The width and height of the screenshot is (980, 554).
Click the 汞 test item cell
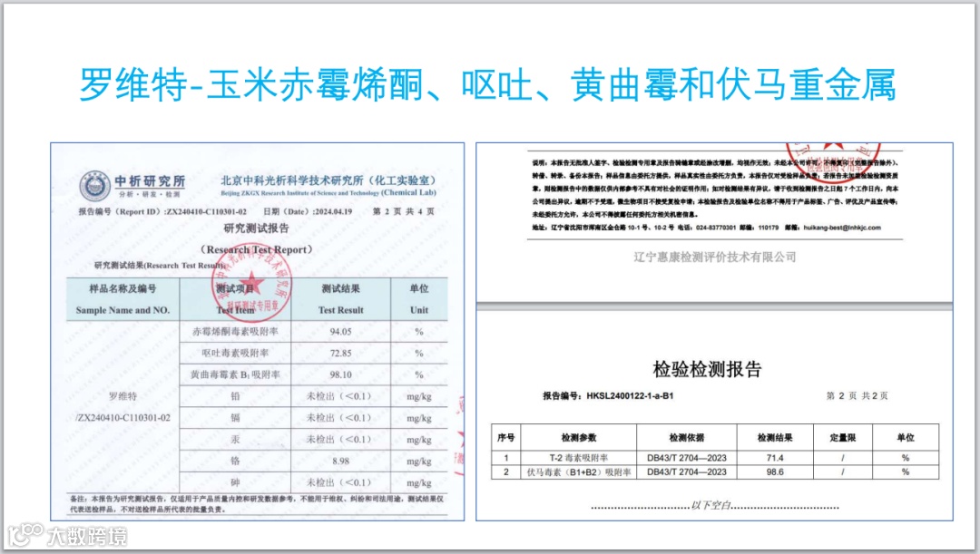(235, 440)
